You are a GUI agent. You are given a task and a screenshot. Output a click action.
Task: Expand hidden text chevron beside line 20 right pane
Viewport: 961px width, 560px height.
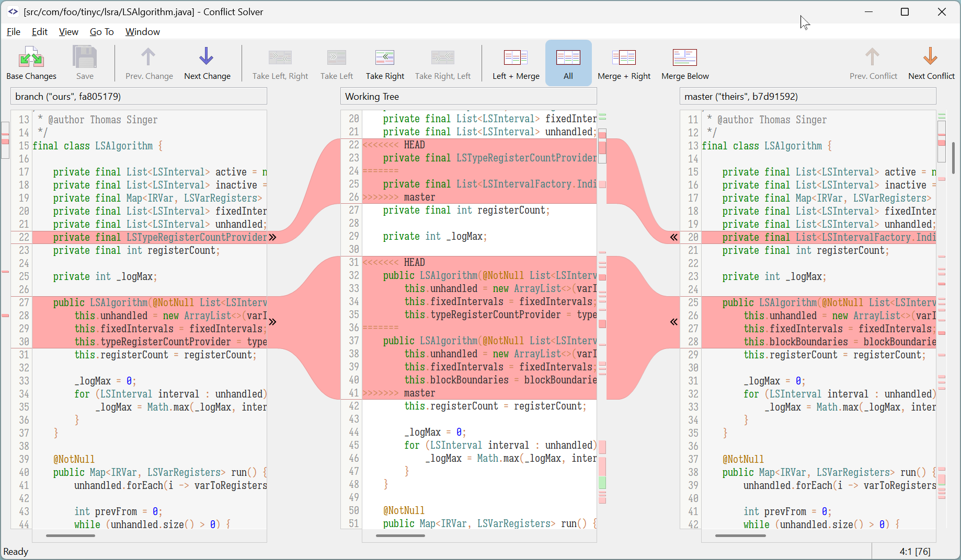pos(673,237)
